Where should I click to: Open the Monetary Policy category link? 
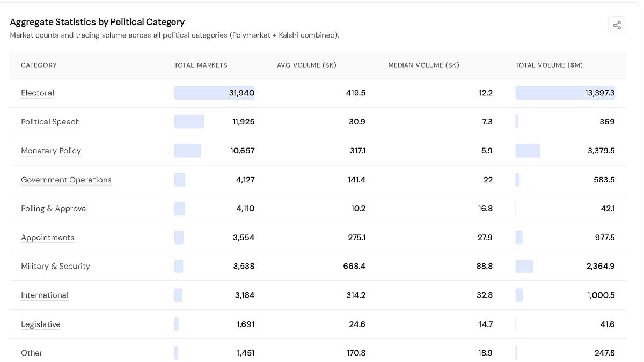click(x=51, y=151)
